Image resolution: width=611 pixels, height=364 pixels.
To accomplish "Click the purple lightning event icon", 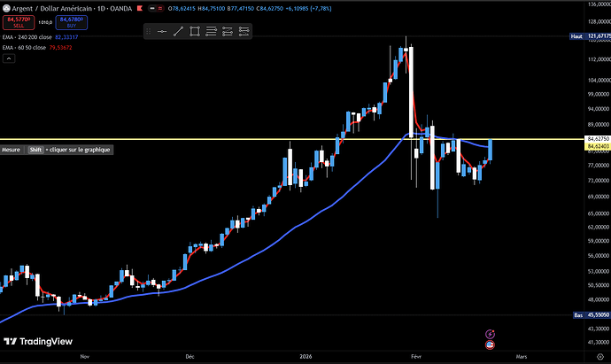I will click(x=490, y=334).
